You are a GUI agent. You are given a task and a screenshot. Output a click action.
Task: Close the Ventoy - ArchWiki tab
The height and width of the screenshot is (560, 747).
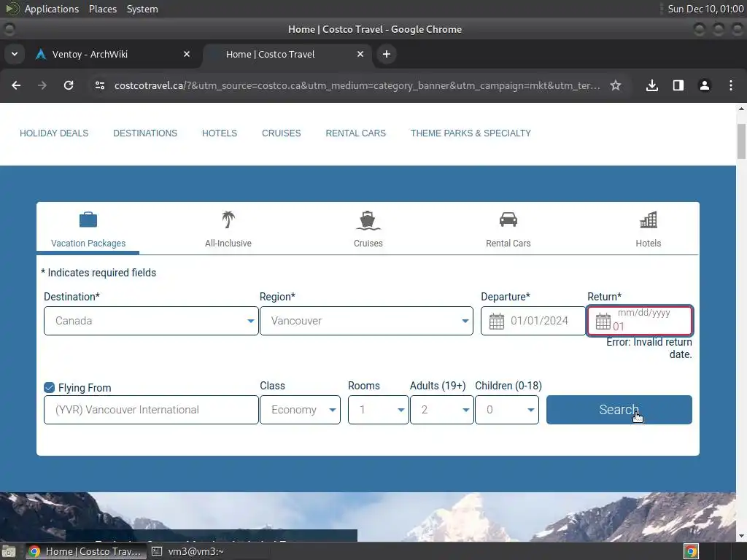[187, 54]
